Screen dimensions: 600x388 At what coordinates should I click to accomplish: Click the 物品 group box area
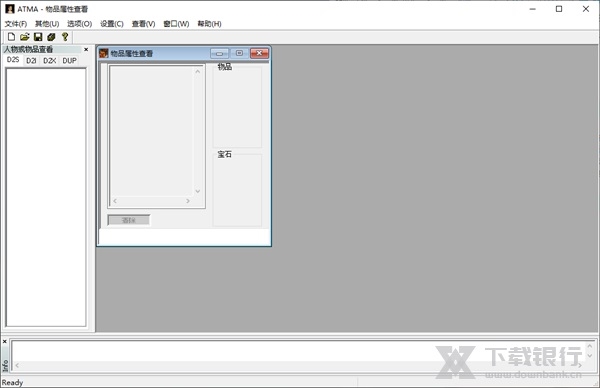point(237,107)
